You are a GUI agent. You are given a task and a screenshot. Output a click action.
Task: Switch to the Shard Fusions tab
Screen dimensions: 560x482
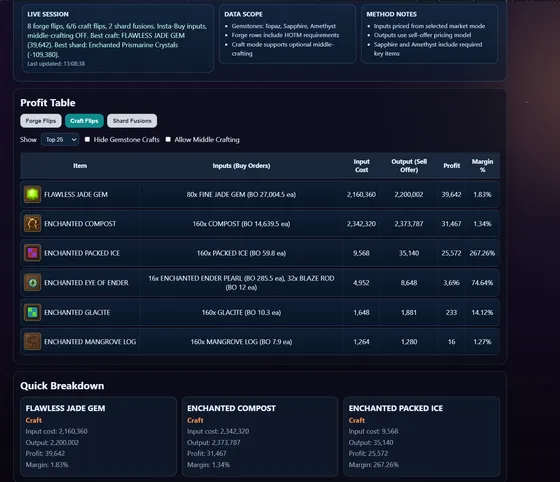pyautogui.click(x=132, y=121)
